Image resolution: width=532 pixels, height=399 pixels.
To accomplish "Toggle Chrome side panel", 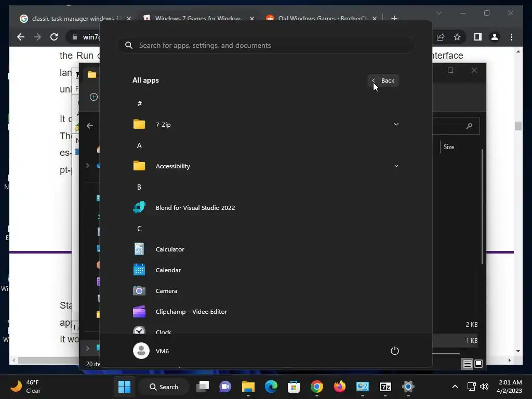I will (478, 37).
